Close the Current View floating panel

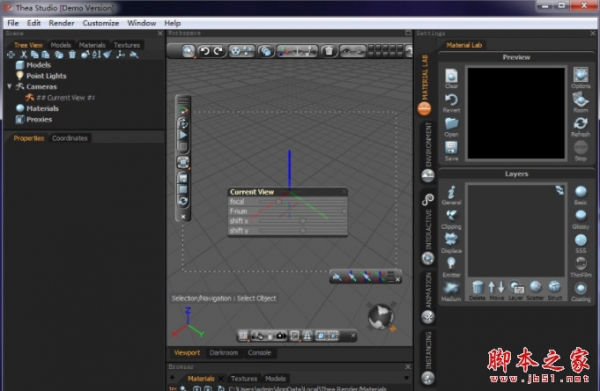[343, 192]
